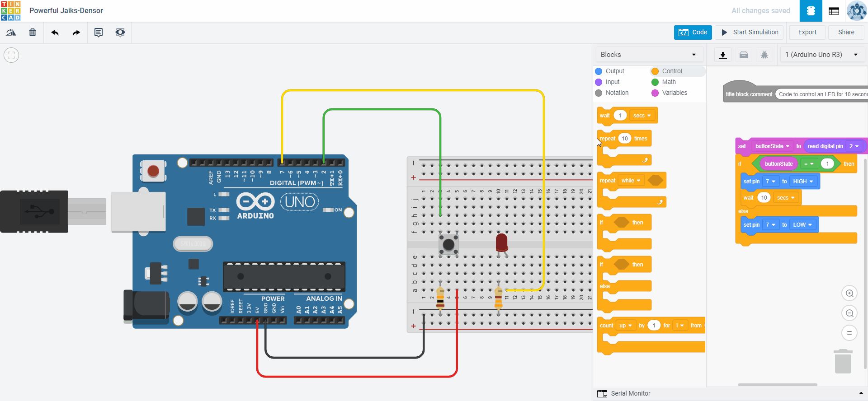Click the blocks trash can
The width and height of the screenshot is (868, 401).
tap(843, 361)
